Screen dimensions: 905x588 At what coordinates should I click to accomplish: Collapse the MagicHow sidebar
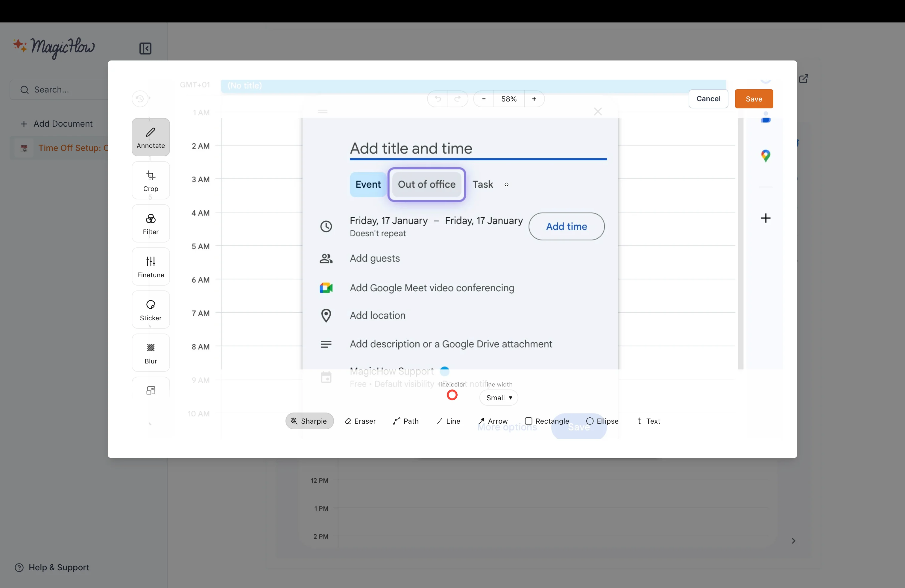145,49
